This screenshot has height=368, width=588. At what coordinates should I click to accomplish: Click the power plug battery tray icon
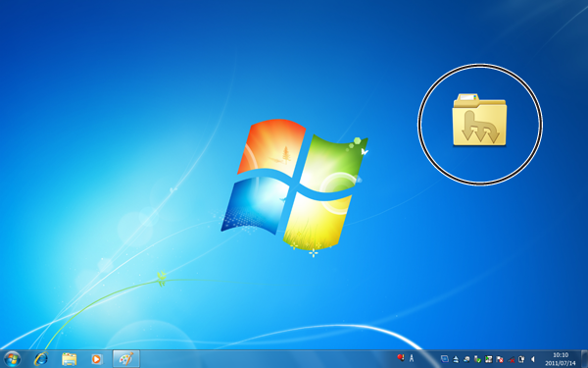[x=521, y=359]
